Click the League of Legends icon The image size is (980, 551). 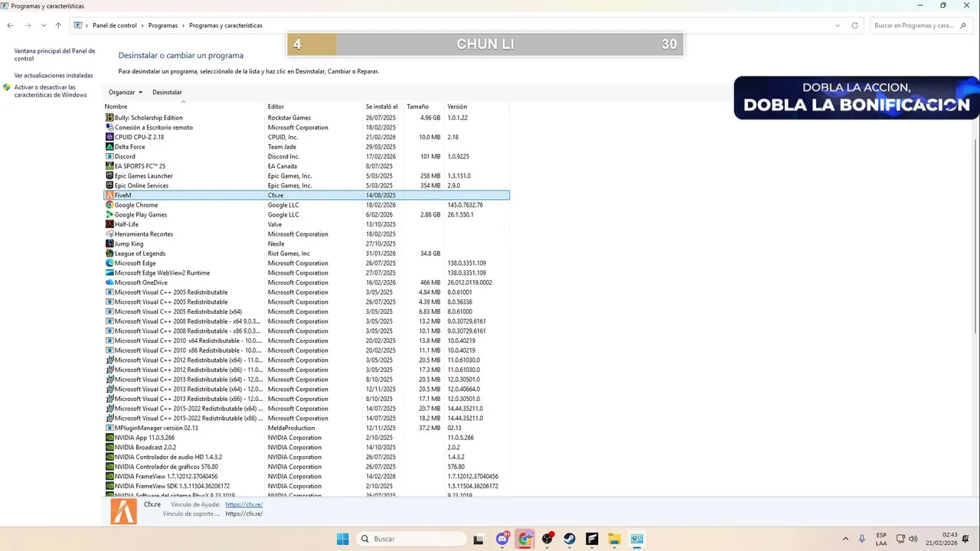[x=109, y=253]
